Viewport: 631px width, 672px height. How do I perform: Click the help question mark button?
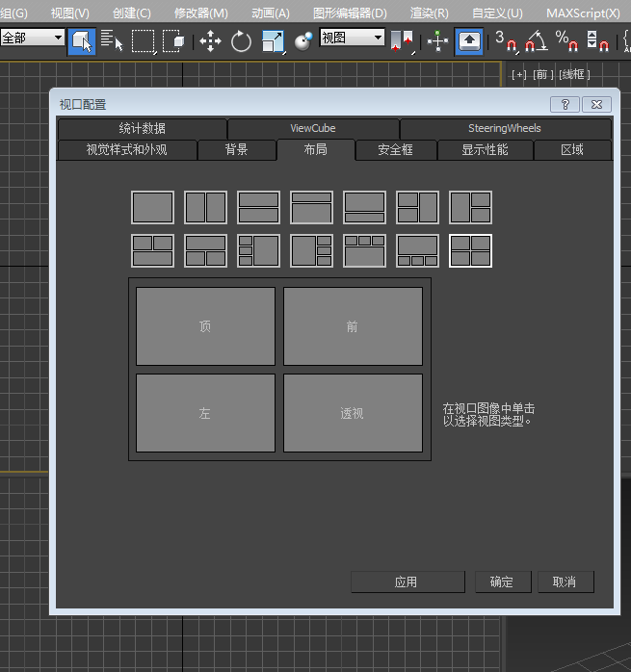565,104
